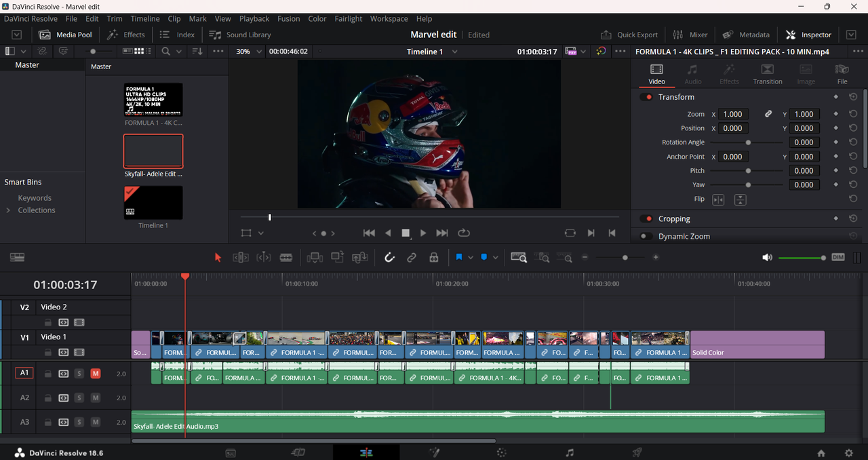Toggle timeline Snapping magnet icon
Viewport: 868px width, 460px height.
click(390, 258)
